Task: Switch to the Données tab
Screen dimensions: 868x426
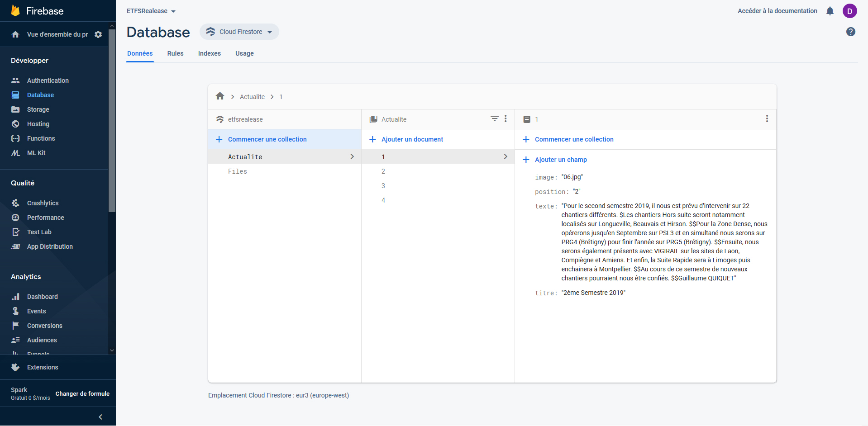Action: point(140,53)
